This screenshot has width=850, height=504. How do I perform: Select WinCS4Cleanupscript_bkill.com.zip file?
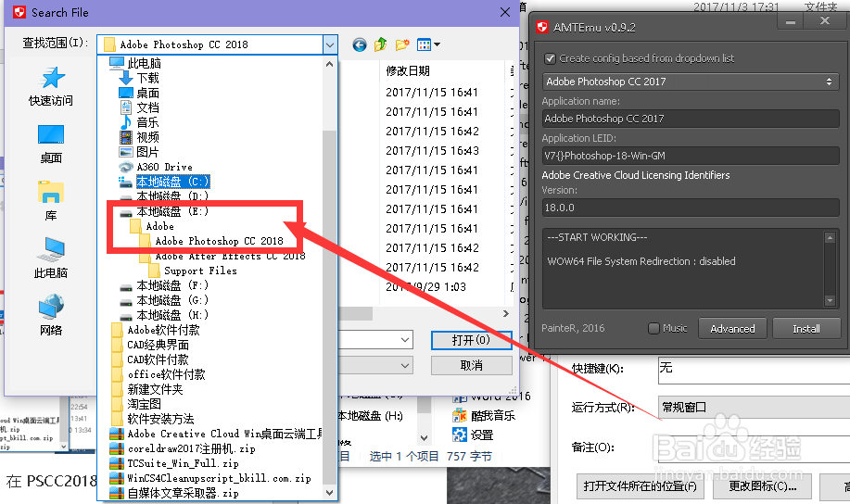tap(210, 478)
